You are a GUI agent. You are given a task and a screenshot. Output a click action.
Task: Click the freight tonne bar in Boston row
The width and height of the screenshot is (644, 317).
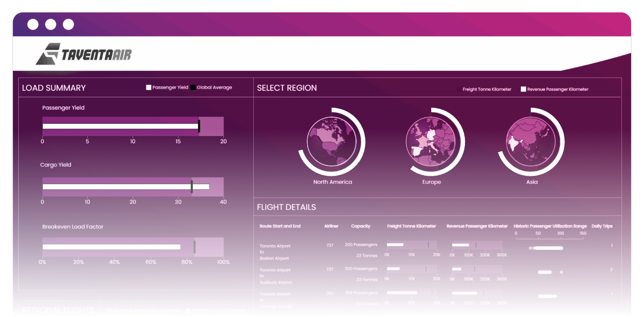(x=395, y=244)
